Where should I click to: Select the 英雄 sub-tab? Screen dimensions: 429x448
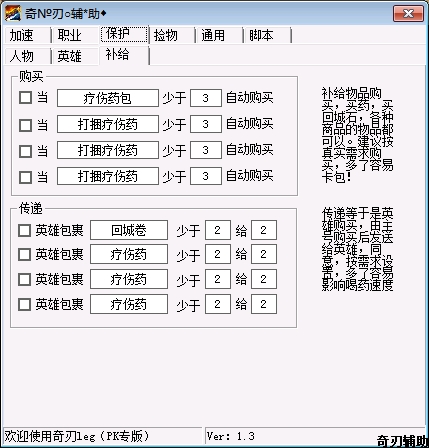[75, 56]
